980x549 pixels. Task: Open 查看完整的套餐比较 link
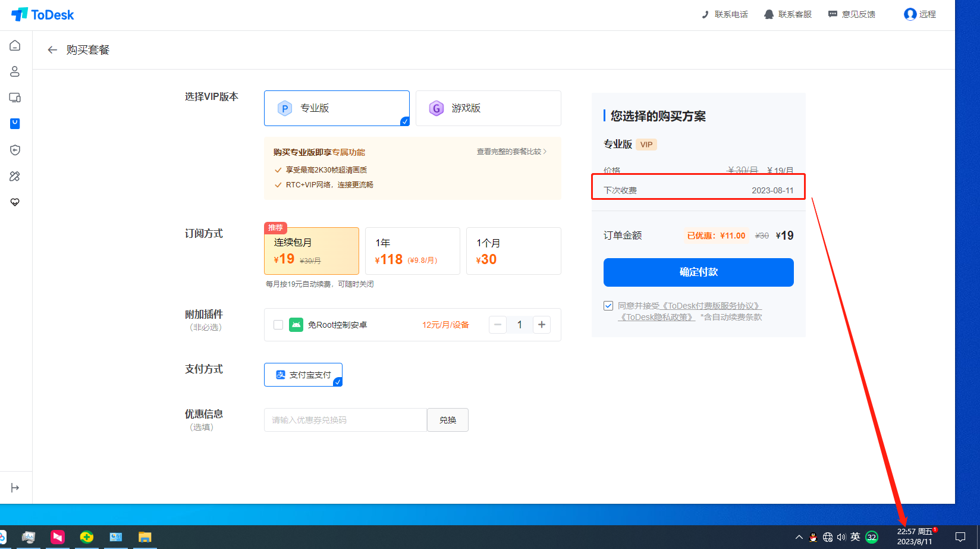[x=511, y=152]
